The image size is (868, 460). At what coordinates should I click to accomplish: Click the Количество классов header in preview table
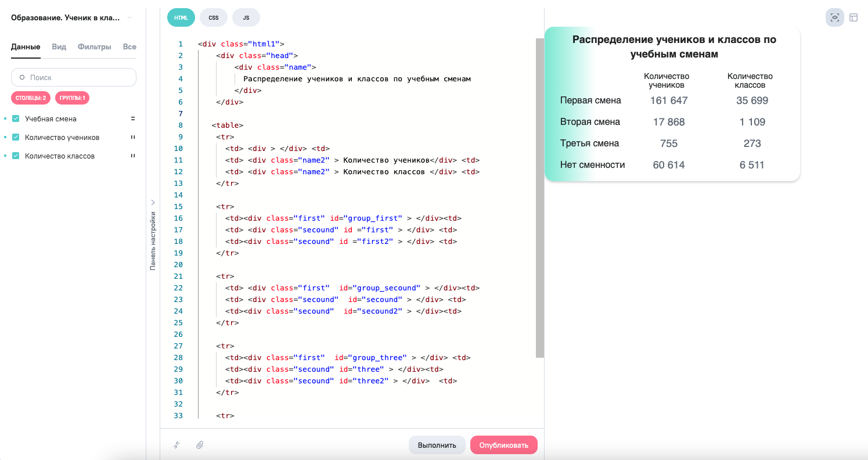pyautogui.click(x=750, y=81)
